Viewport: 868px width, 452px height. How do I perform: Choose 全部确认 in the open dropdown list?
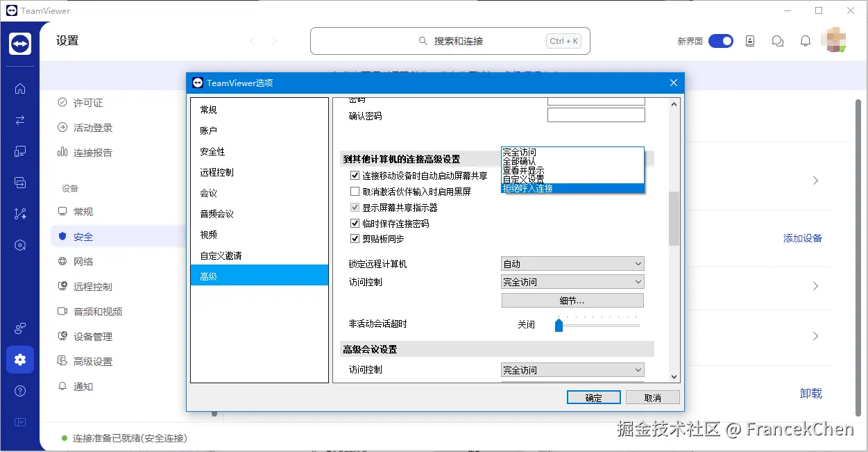(x=572, y=161)
